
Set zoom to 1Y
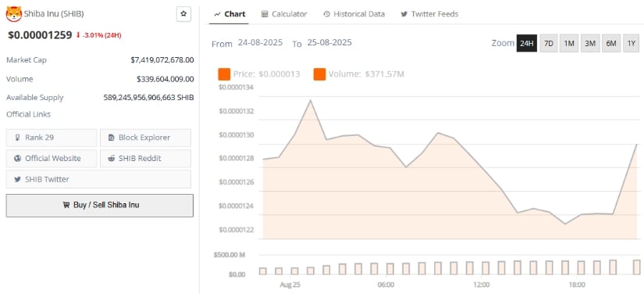pyautogui.click(x=632, y=43)
